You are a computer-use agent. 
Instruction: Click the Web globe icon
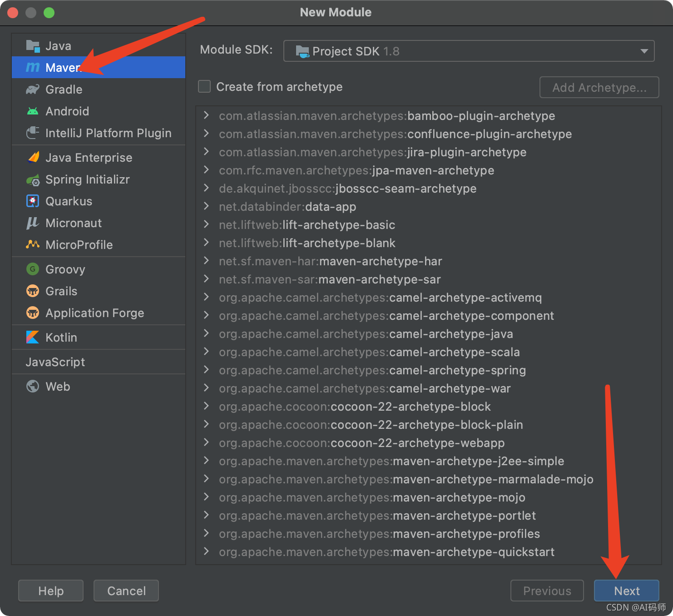click(x=33, y=386)
